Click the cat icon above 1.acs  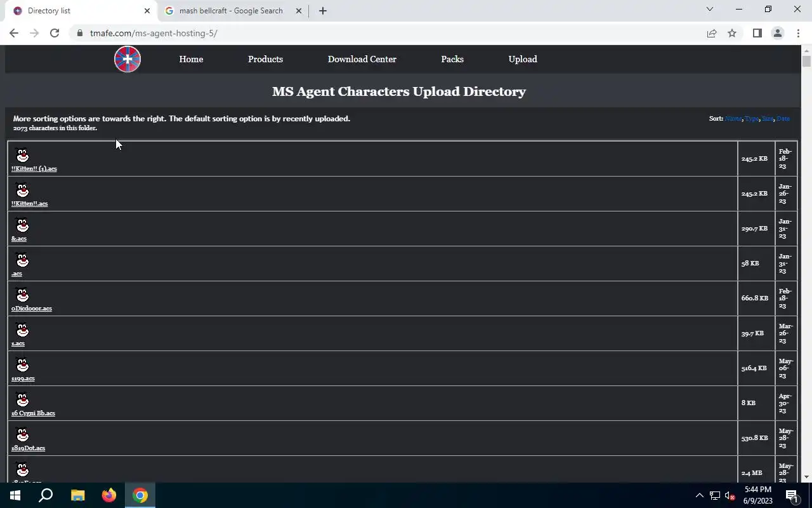(x=22, y=330)
